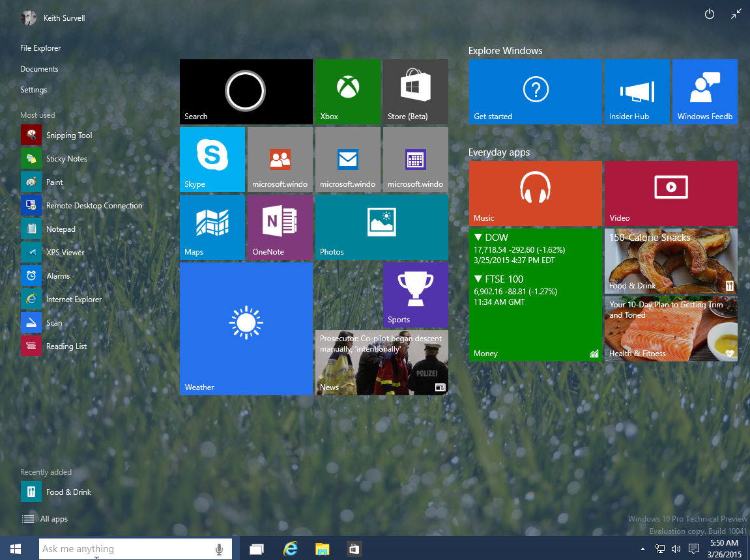Open Reading List from Most used

click(53, 346)
